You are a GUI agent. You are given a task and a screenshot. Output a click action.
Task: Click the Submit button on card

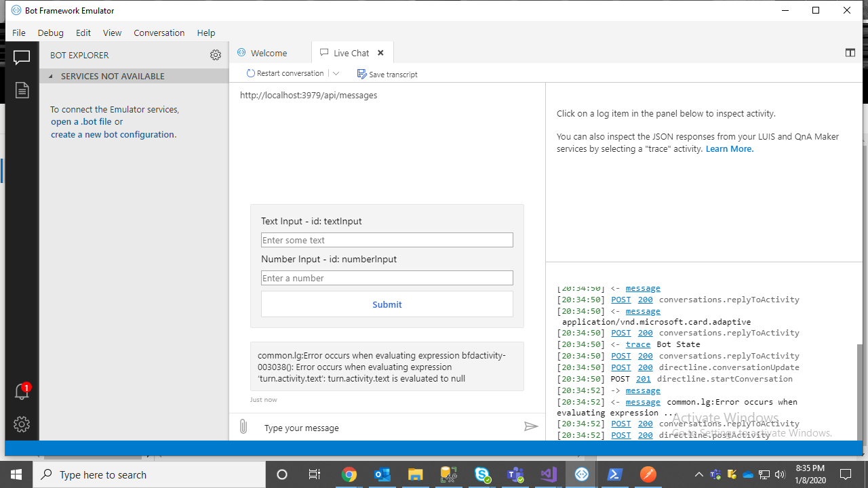[x=387, y=304]
